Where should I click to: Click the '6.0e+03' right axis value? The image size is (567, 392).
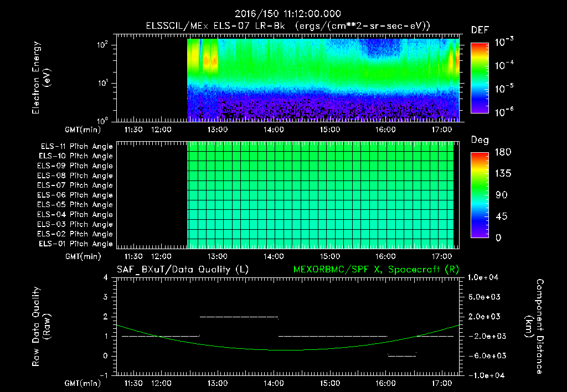(x=484, y=297)
